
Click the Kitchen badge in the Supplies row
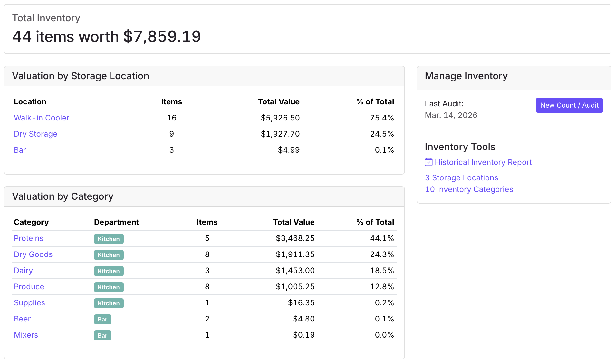(109, 303)
